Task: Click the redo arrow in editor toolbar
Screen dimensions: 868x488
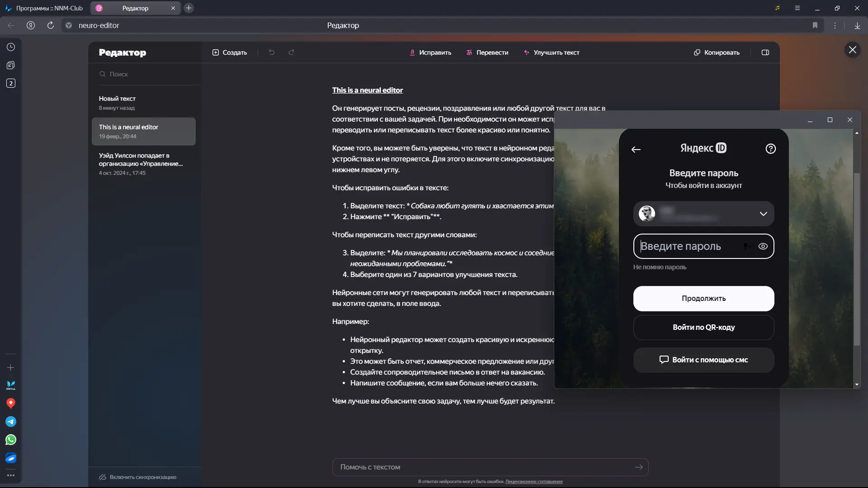Action: click(x=292, y=52)
